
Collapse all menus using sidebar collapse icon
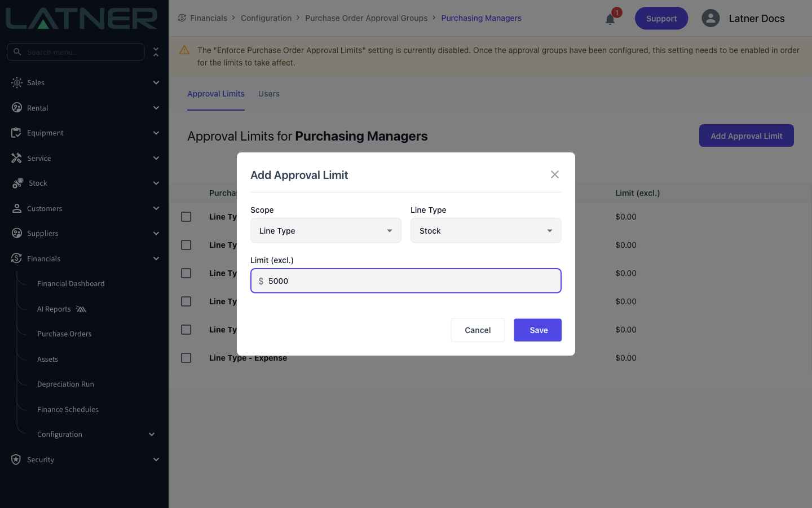coord(156,52)
